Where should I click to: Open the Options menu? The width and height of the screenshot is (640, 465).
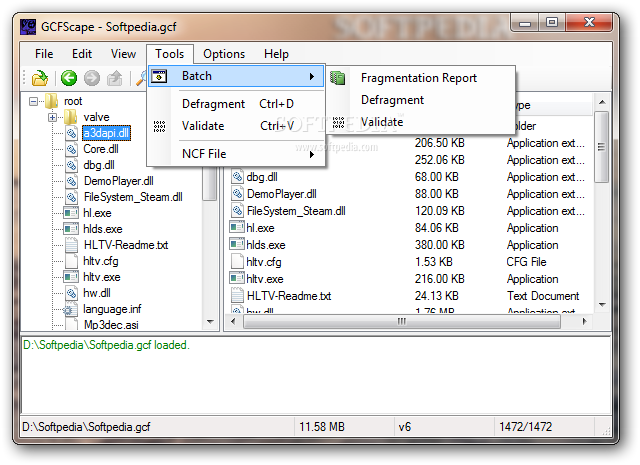(x=224, y=54)
